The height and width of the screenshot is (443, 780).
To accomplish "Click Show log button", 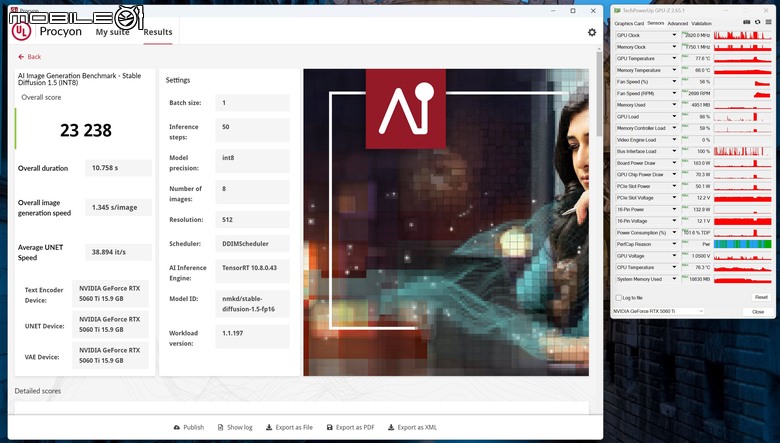I will (x=235, y=427).
